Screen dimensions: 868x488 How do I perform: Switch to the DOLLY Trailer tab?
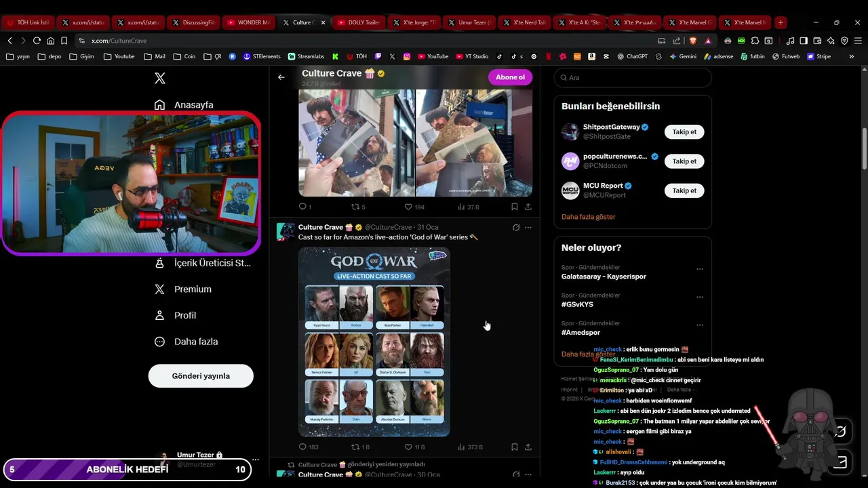click(359, 22)
